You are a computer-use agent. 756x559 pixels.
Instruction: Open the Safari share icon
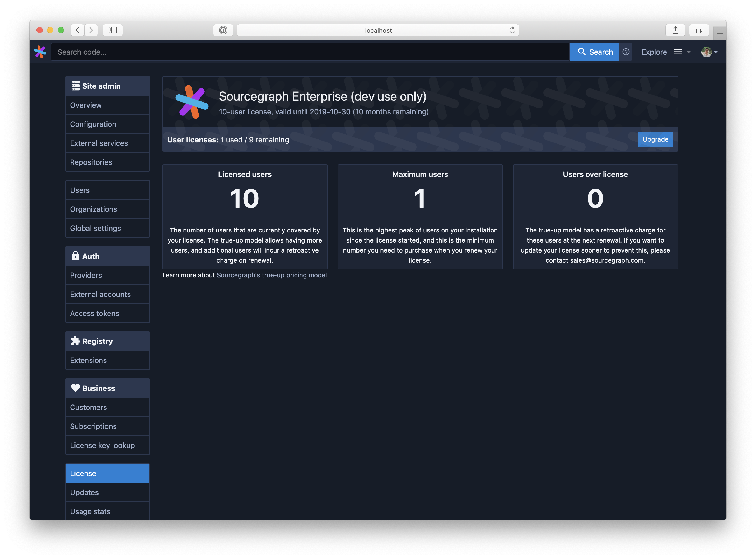click(675, 30)
